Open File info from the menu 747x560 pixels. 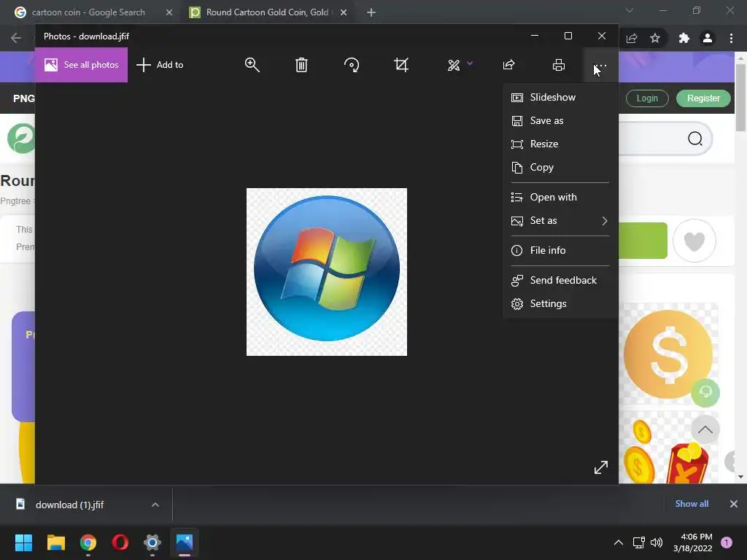[560, 251]
